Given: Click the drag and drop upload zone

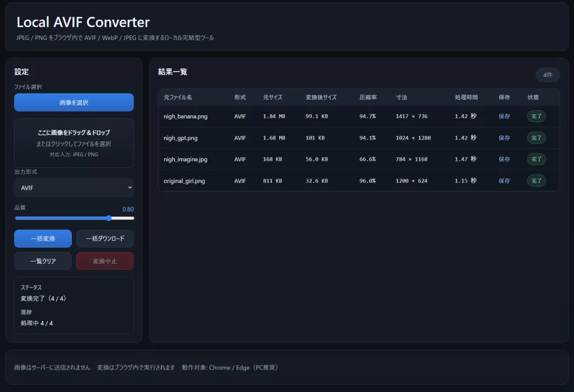Looking at the screenshot, I should (x=73, y=143).
